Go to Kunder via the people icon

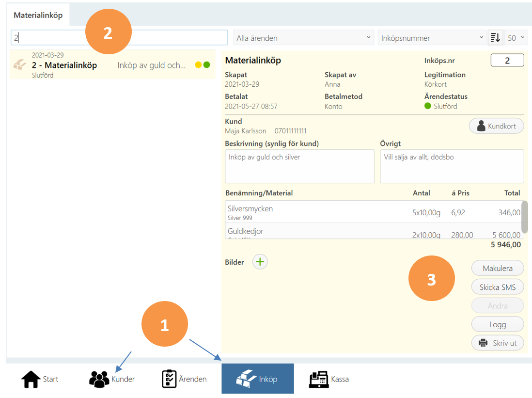pyautogui.click(x=99, y=379)
